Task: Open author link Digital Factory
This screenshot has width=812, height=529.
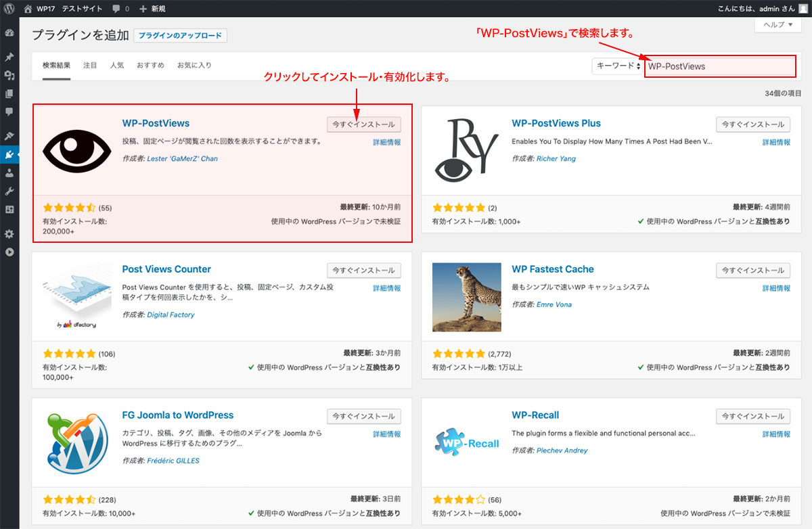Action: 171,315
